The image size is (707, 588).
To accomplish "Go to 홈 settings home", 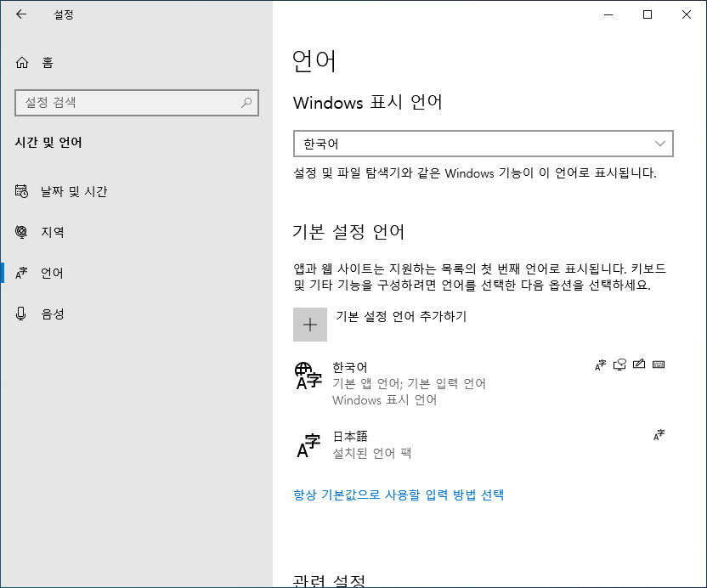I will click(136, 63).
